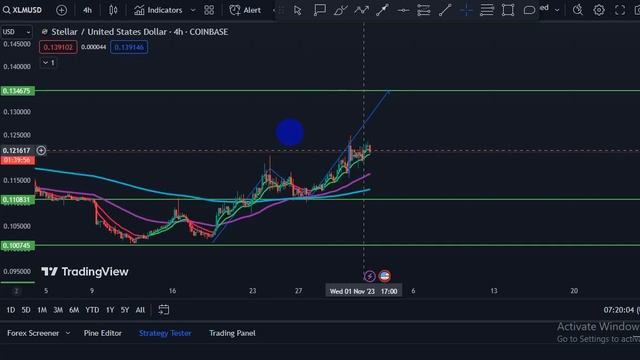Set range to 3M
This screenshot has height=360, width=640.
coord(58,310)
